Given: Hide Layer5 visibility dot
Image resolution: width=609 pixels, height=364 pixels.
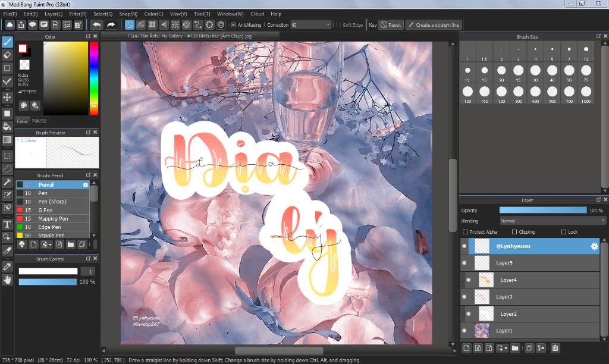Looking at the screenshot, I should tap(464, 263).
